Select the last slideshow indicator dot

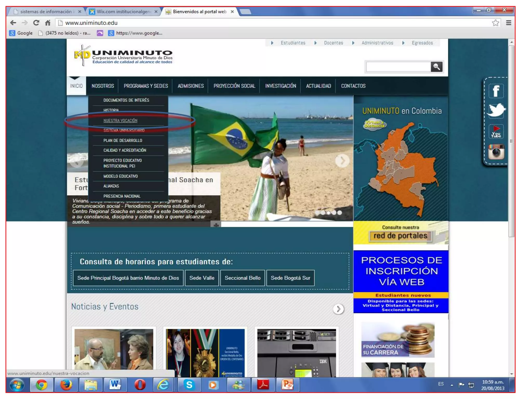[x=340, y=212]
